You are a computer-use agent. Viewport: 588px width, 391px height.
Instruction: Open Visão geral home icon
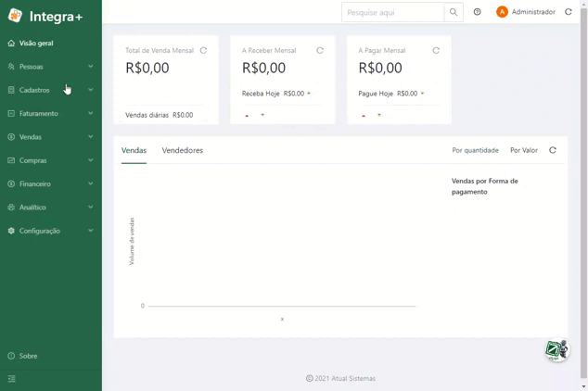11,43
